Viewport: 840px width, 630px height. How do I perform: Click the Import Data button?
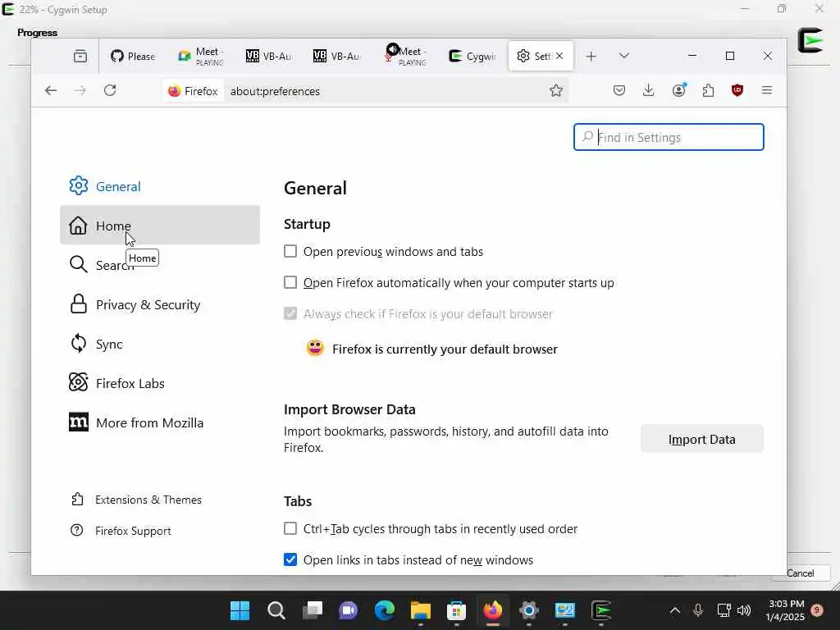(702, 439)
